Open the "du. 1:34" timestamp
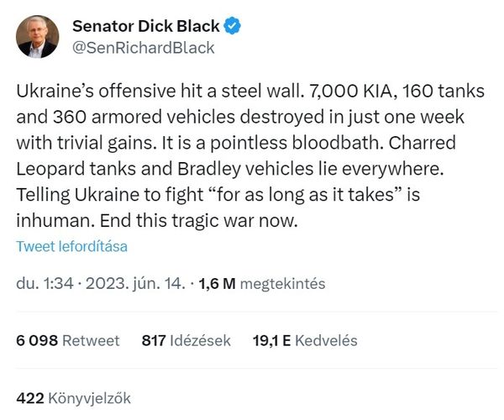Image resolution: width=504 pixels, height=420 pixels. [x=44, y=284]
